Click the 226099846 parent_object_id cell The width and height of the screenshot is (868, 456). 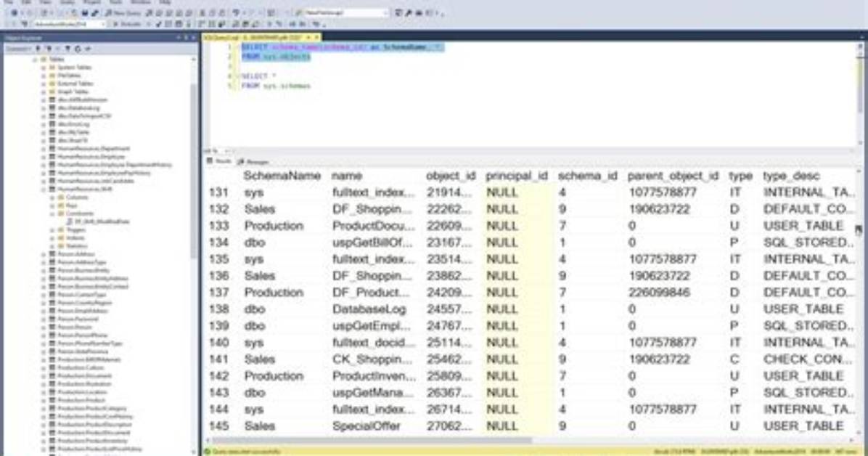point(659,293)
